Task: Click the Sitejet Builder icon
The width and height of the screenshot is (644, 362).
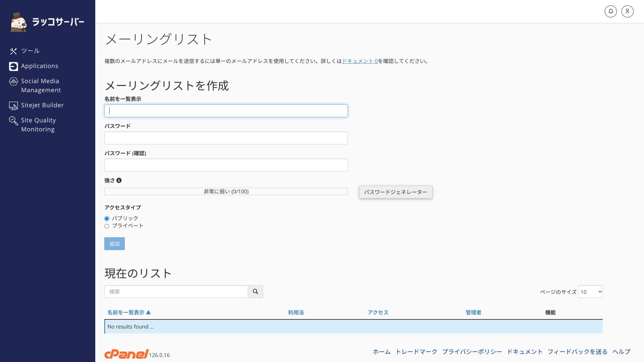Action: tap(13, 106)
